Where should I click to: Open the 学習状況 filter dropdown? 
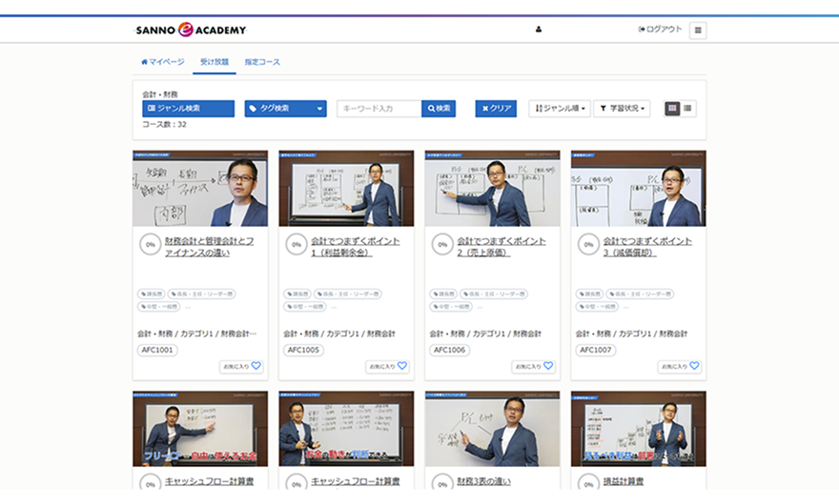click(622, 109)
